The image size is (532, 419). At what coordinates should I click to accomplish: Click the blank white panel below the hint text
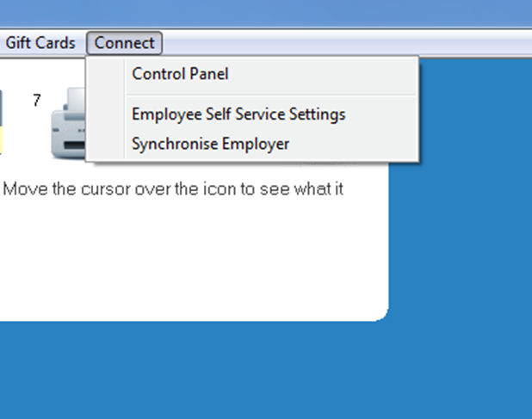pos(194,257)
